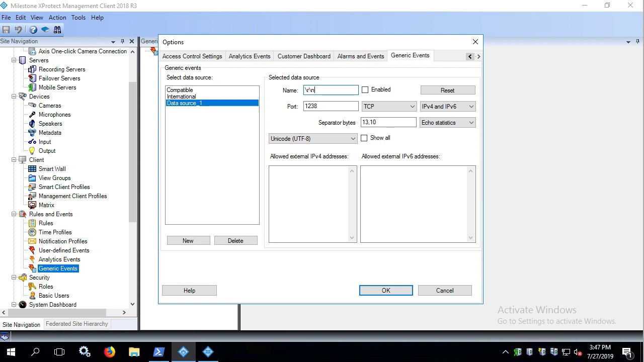
Task: Click the Name input field
Action: (331, 90)
